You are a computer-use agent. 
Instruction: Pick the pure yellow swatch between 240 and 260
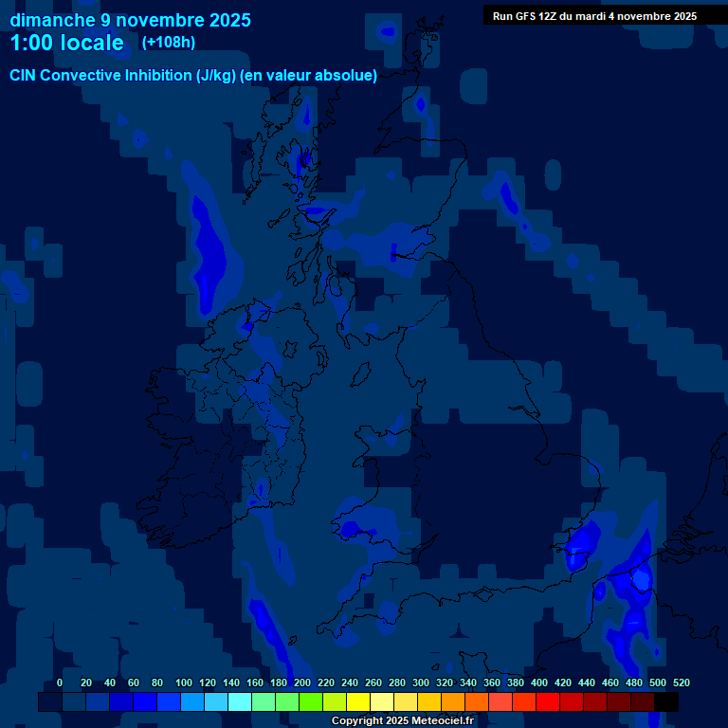click(358, 701)
